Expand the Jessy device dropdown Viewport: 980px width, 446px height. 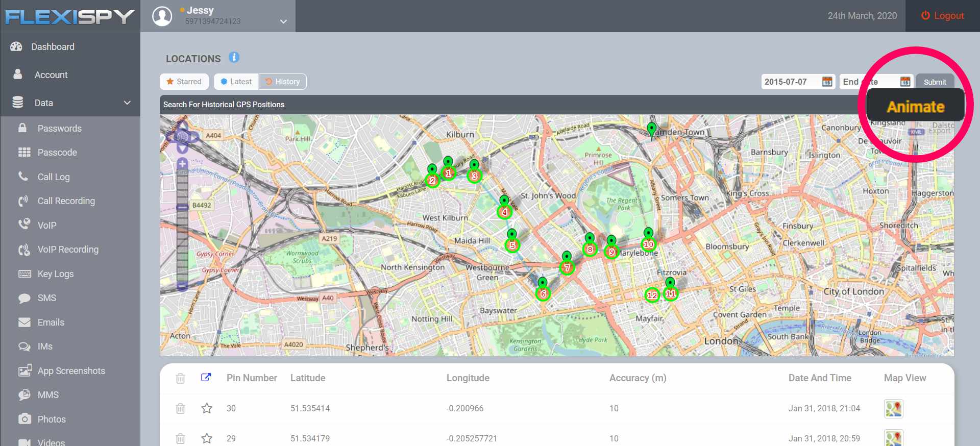[283, 21]
